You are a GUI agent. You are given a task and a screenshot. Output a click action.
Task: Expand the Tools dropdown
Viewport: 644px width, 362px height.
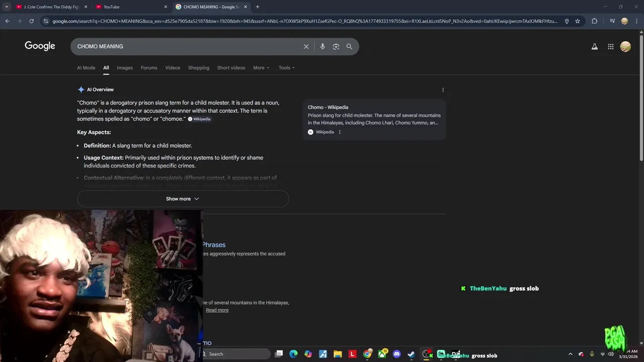(x=287, y=68)
